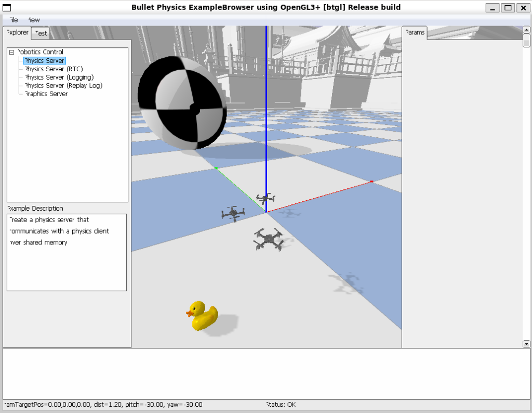This screenshot has width=532, height=413.
Task: Click the green Y-axis endpoint marker
Action: 216,168
